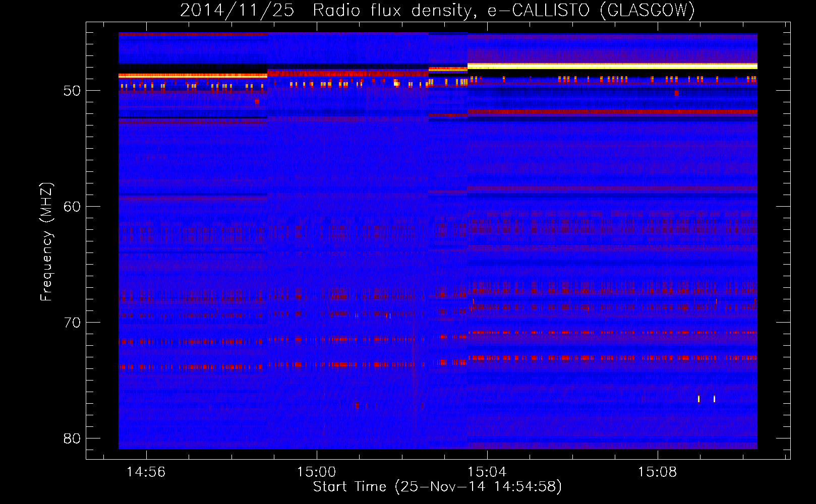Click the 'Start Time (25-Nov-14 14:54:58)' label
Screen dimensions: 816x504
pyautogui.click(x=437, y=487)
